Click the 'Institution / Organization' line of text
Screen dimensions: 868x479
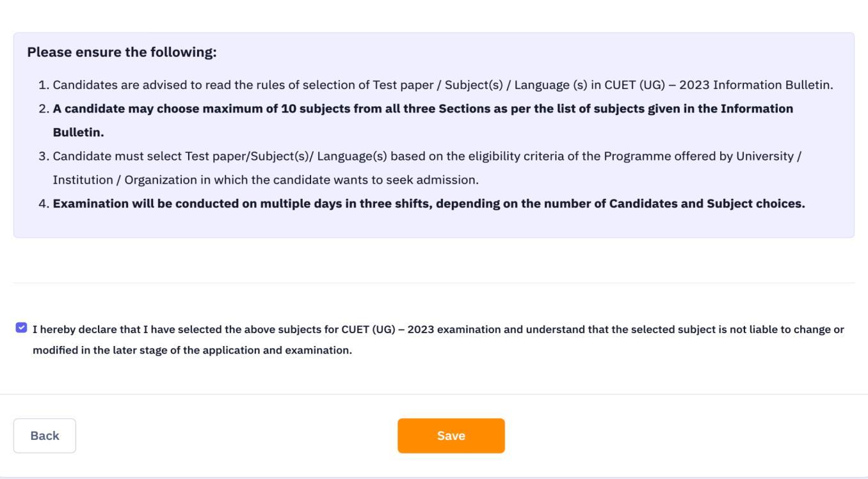(266, 180)
